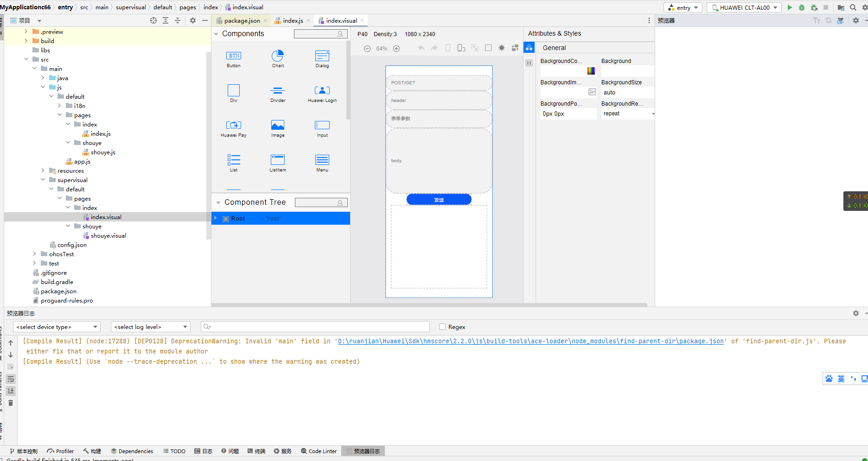Click the previewer log search field
Screen dimensions: 868x461
(x=315, y=327)
